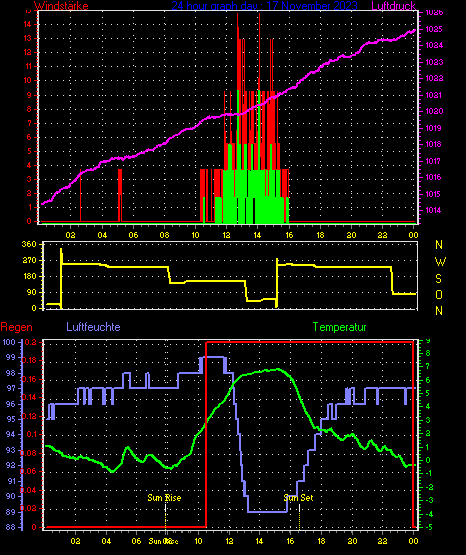The image size is (466, 555).
Task: Click wind strength axis value 14
Action: [x=28, y=24]
